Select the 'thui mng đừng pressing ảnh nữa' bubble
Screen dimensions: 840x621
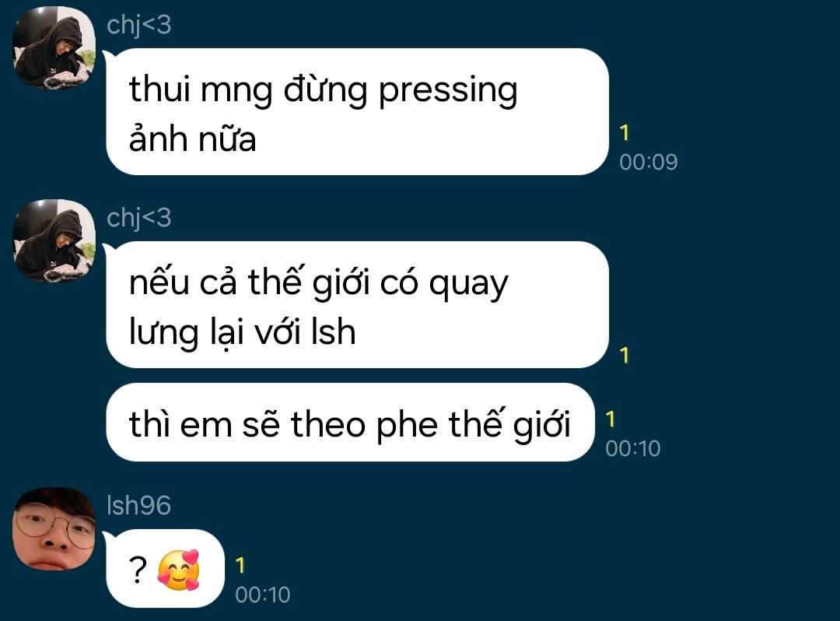357,111
